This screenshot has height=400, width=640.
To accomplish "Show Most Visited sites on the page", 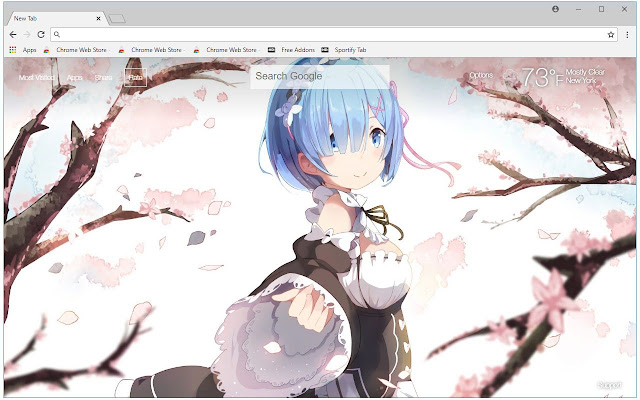I will 36,78.
